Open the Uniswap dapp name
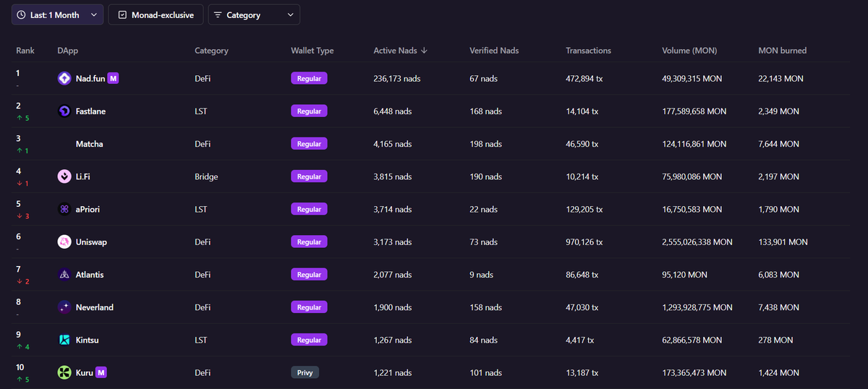The height and width of the screenshot is (389, 868). click(x=91, y=242)
